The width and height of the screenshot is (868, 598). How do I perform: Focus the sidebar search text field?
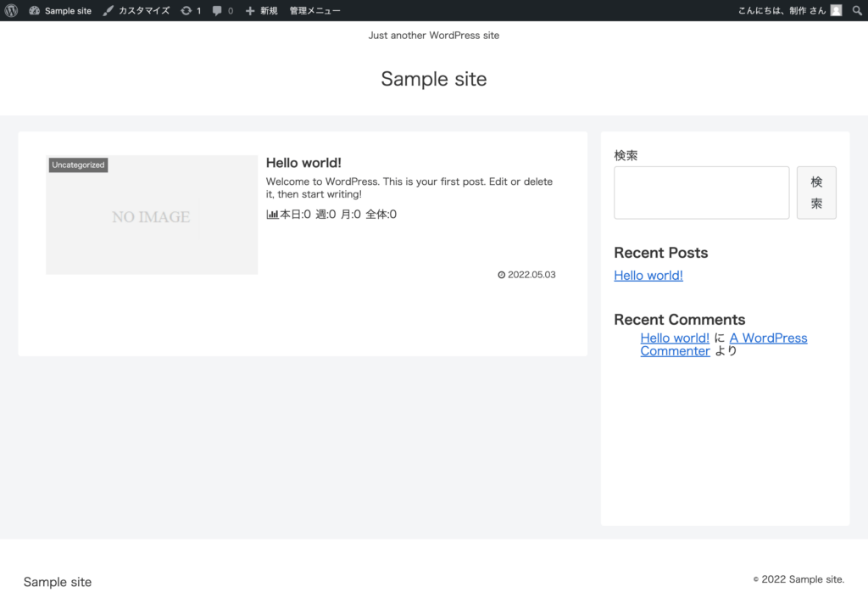click(701, 193)
